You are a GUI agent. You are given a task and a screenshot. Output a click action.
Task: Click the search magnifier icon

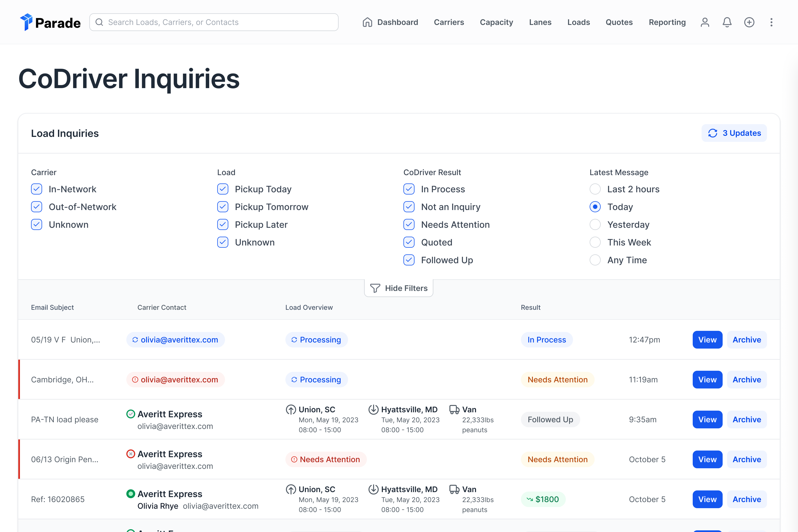coord(99,22)
